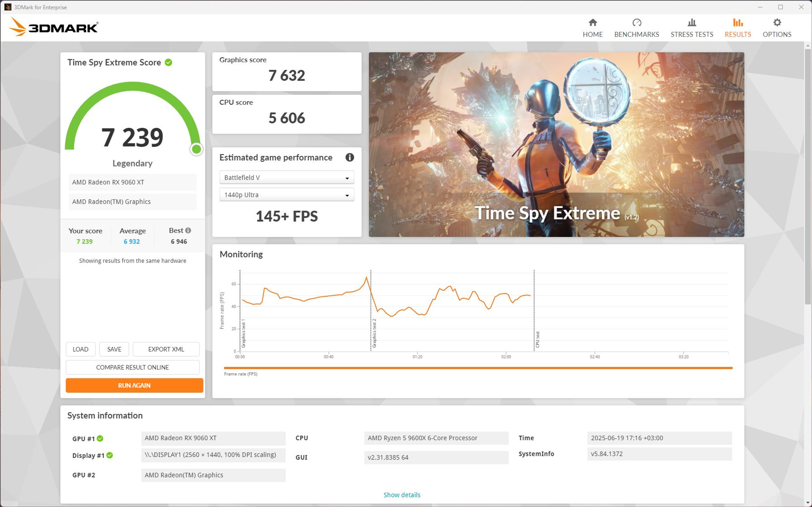Select RESULTS tab label
This screenshot has height=507, width=812.
coord(738,35)
